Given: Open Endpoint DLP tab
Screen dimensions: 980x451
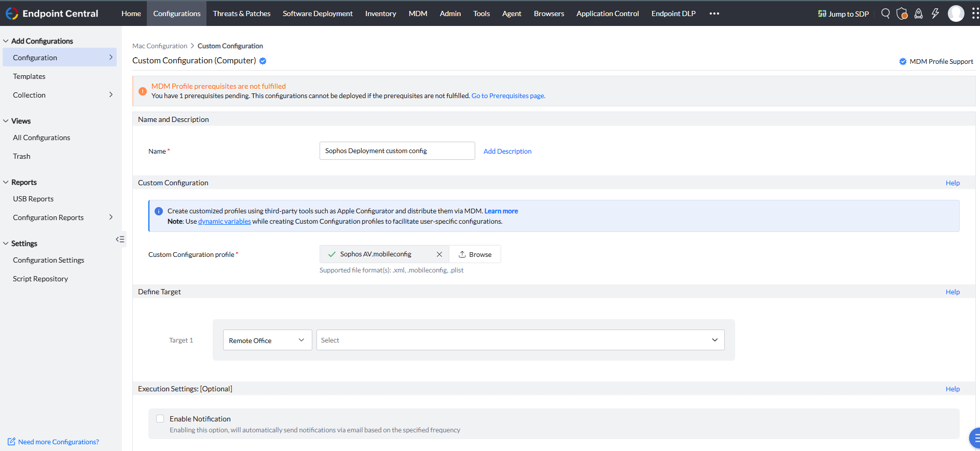Looking at the screenshot, I should [673, 13].
